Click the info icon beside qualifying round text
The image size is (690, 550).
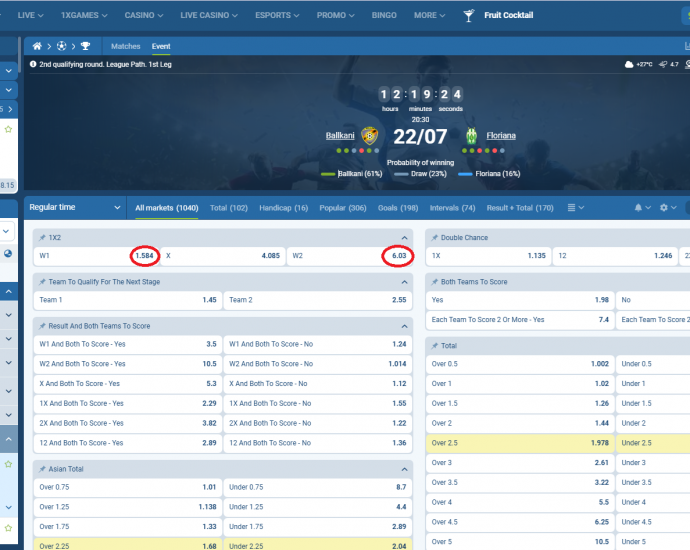click(x=33, y=64)
